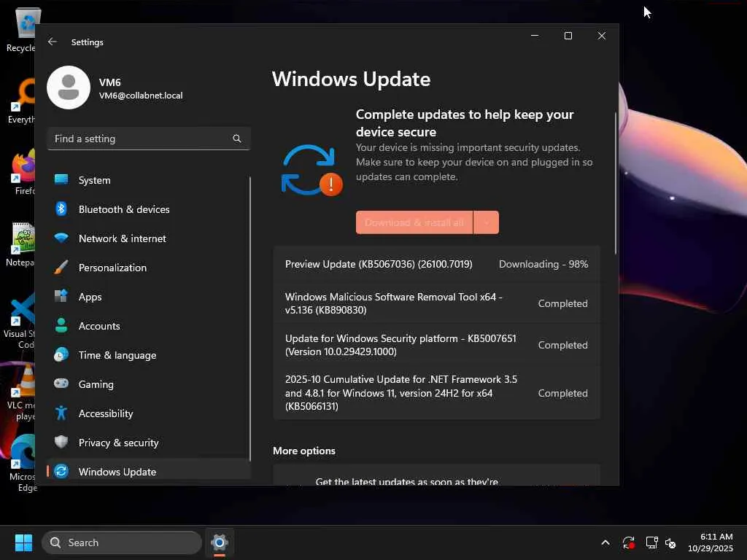The image size is (747, 560).
Task: Open Gaming settings
Action: (x=149, y=384)
